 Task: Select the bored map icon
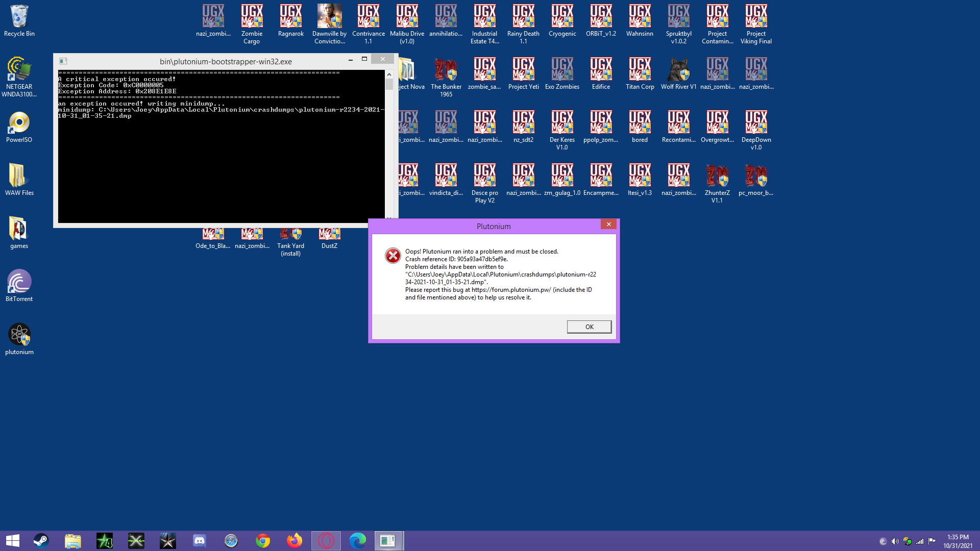[x=640, y=127]
